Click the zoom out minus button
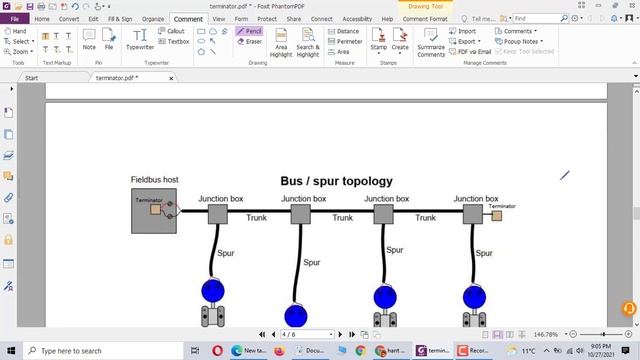 [x=573, y=334]
